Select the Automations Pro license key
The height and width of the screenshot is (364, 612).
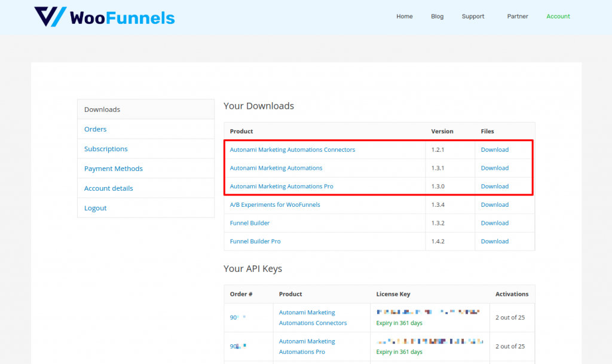pyautogui.click(x=430, y=341)
